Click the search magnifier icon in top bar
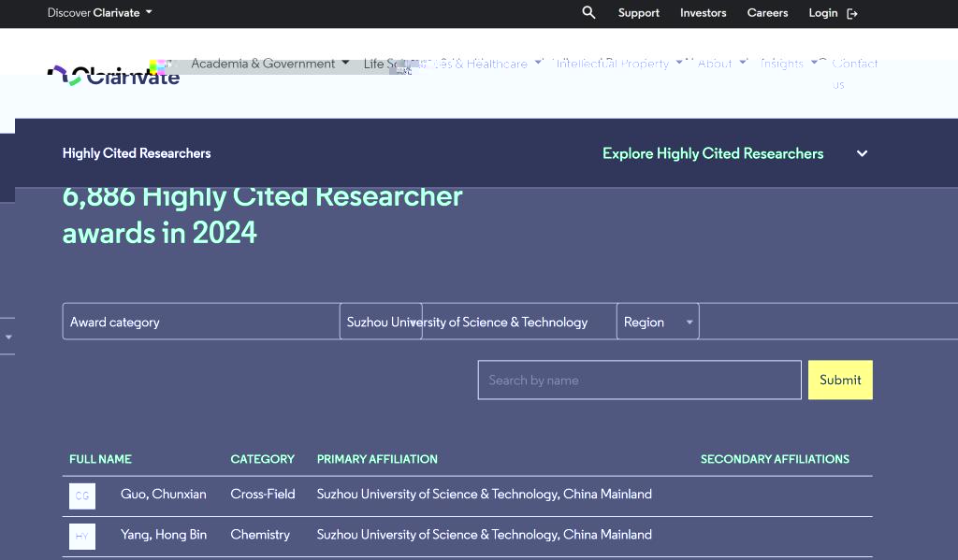This screenshot has width=958, height=560. (588, 12)
